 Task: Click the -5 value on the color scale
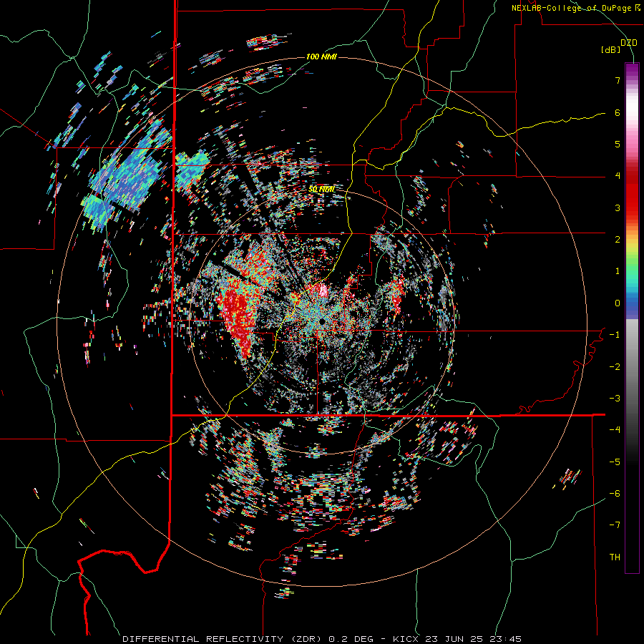615,462
